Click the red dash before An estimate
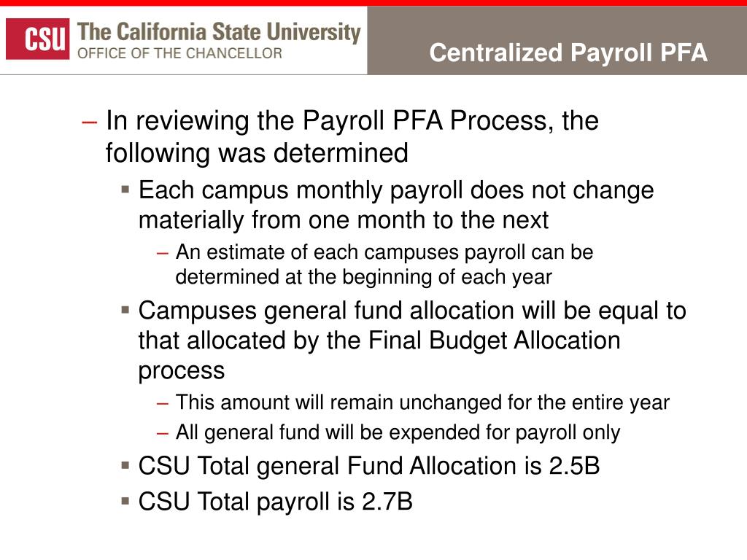Image resolution: width=747 pixels, height=560 pixels. (163, 253)
